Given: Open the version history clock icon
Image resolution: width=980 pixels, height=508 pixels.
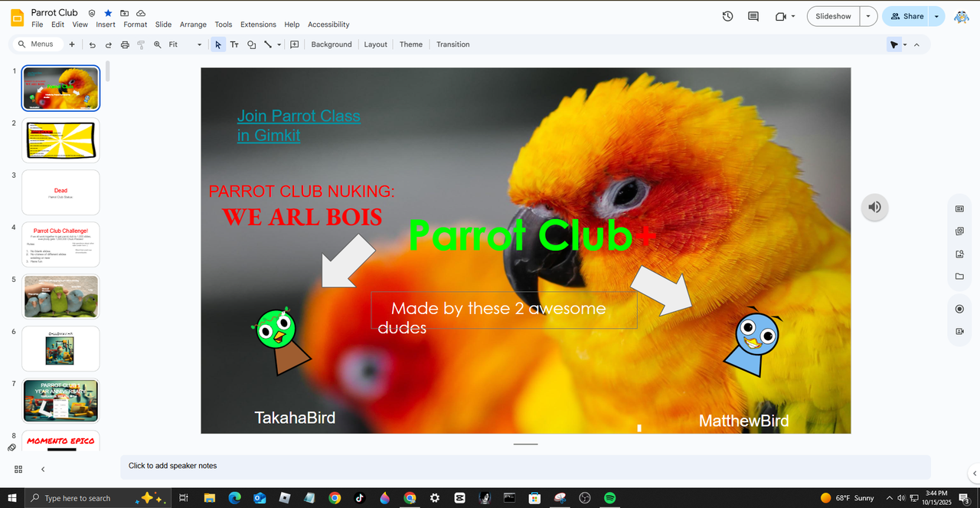Looking at the screenshot, I should pyautogui.click(x=727, y=16).
